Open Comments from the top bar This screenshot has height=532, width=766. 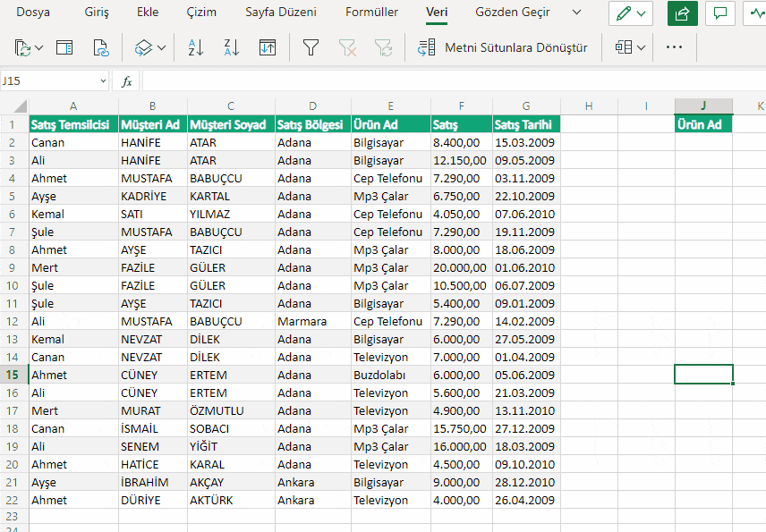click(720, 13)
